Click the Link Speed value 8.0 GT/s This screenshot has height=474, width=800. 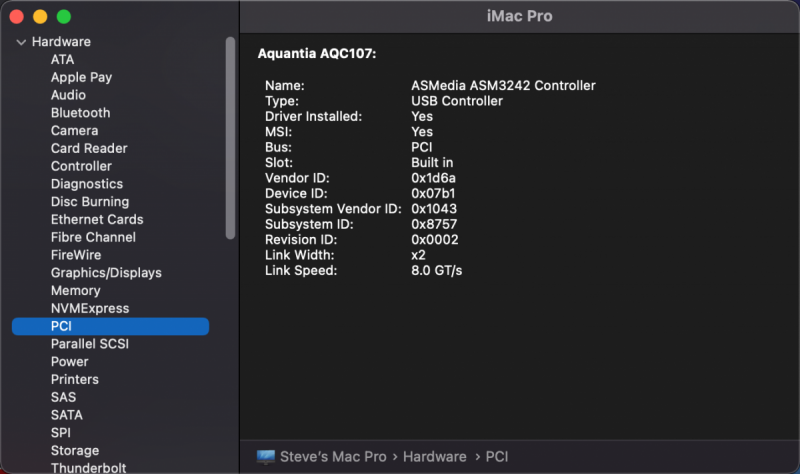click(x=436, y=270)
